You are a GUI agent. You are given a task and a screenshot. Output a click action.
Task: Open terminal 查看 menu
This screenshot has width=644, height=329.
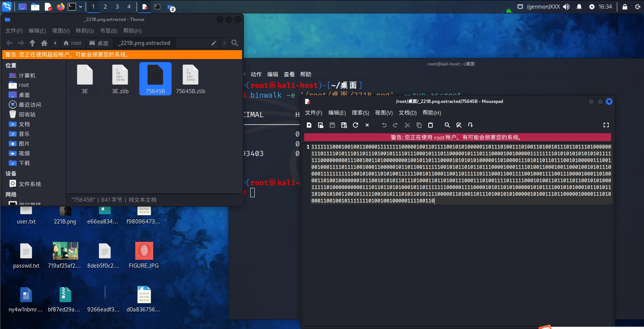click(x=289, y=74)
